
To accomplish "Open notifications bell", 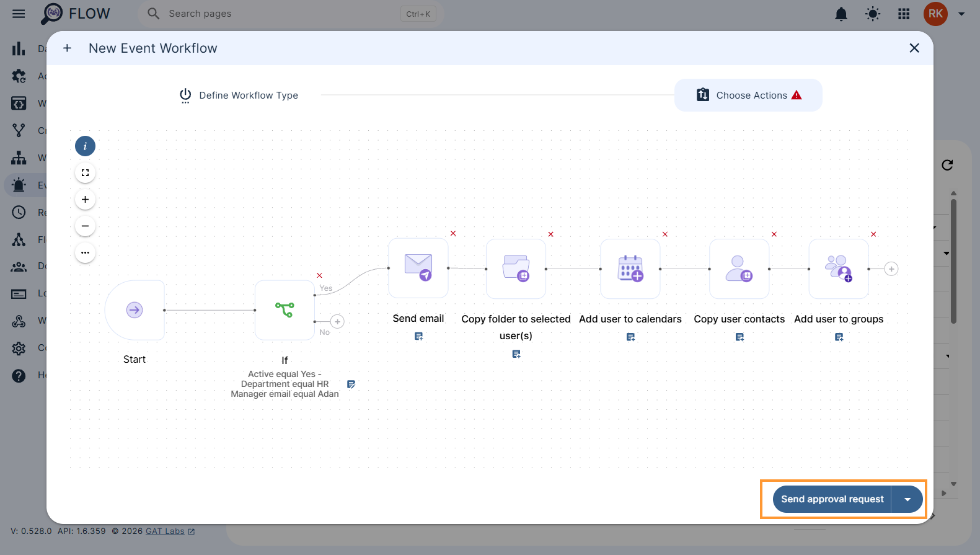I will (x=841, y=14).
